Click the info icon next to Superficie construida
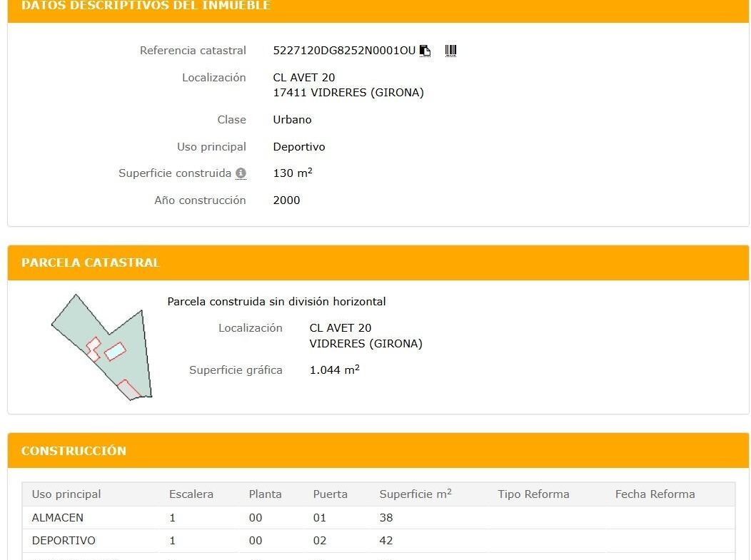The image size is (751, 560). [241, 173]
